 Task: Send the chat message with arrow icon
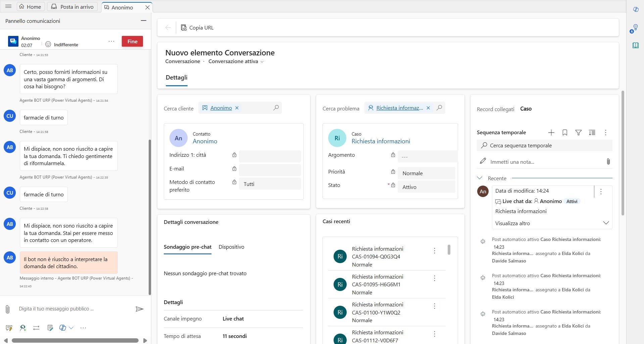pyautogui.click(x=139, y=309)
